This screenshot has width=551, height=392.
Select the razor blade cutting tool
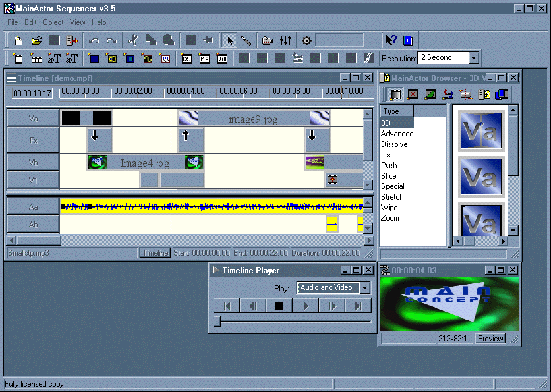point(246,40)
